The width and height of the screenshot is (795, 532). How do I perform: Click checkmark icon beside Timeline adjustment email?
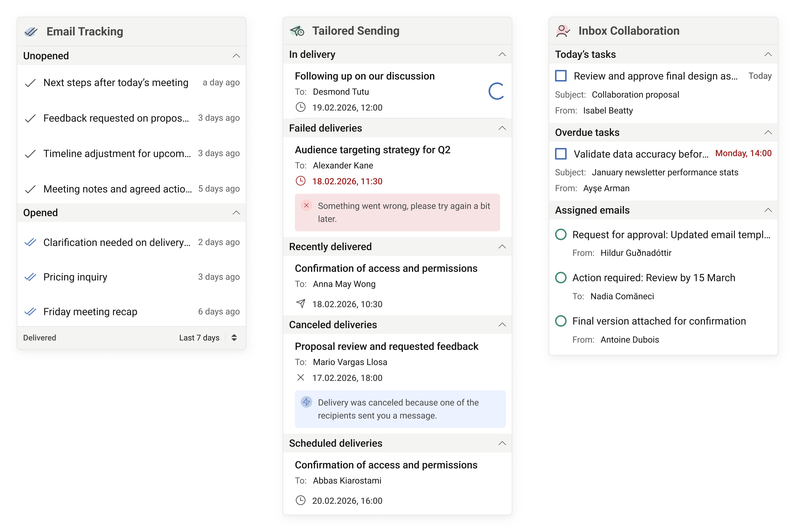coord(31,154)
